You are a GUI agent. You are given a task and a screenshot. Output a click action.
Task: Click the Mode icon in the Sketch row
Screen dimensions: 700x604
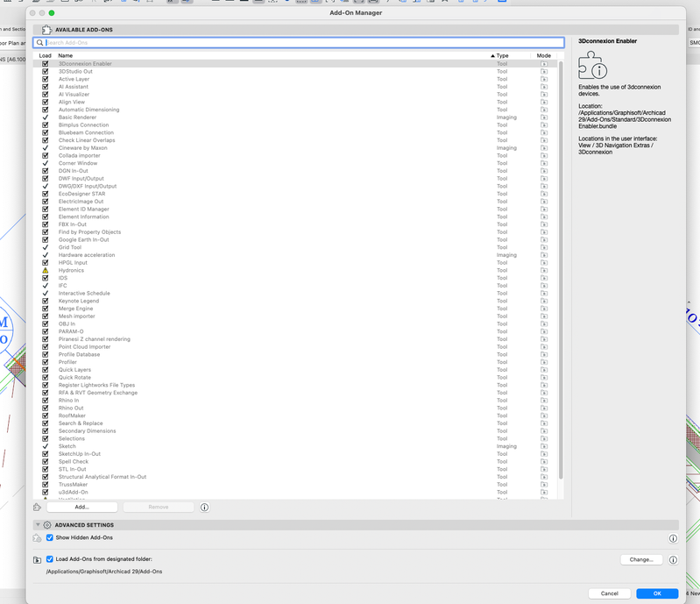click(x=544, y=446)
